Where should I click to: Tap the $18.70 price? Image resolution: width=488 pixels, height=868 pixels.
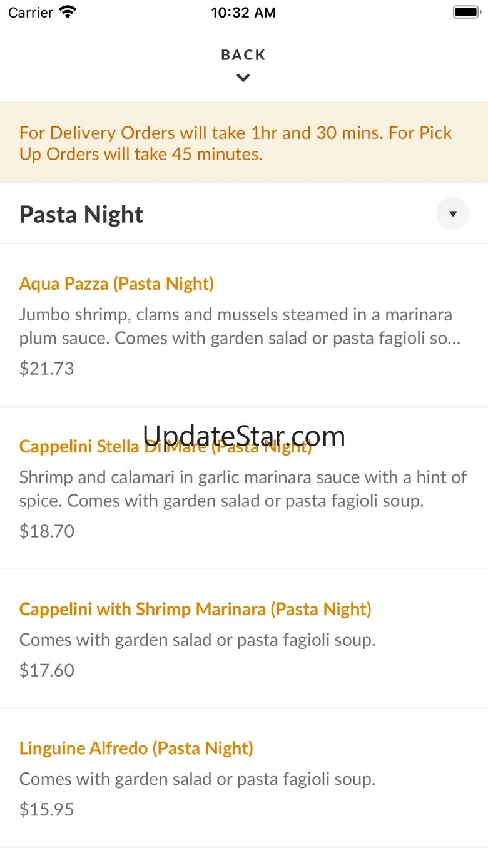pos(47,531)
